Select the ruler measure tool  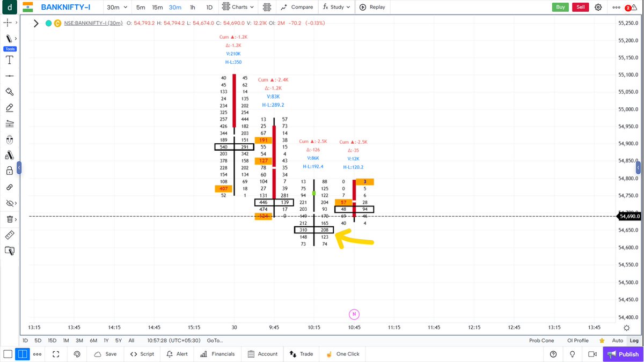pos(9,235)
